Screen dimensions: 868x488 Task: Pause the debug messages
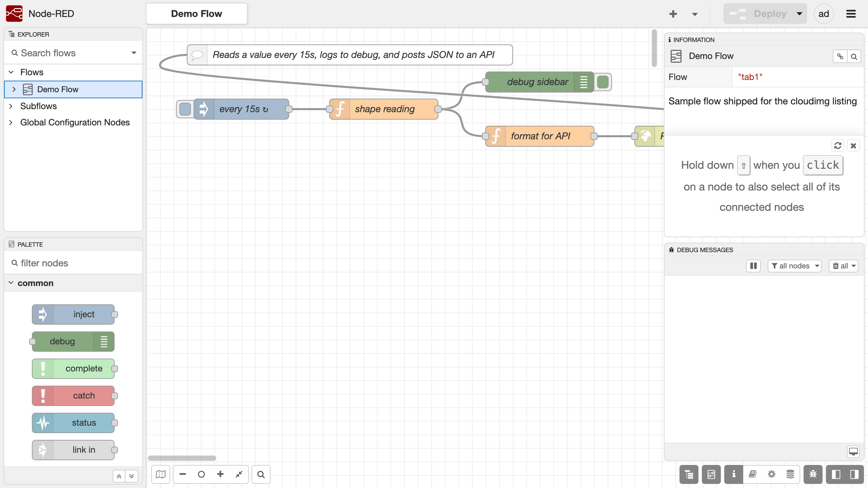(x=753, y=266)
